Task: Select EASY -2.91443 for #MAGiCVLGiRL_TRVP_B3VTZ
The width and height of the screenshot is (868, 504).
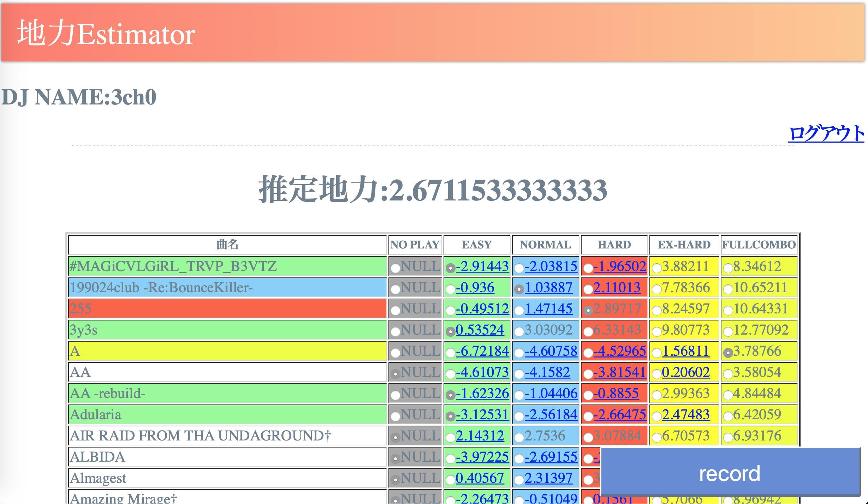Action: click(x=450, y=267)
